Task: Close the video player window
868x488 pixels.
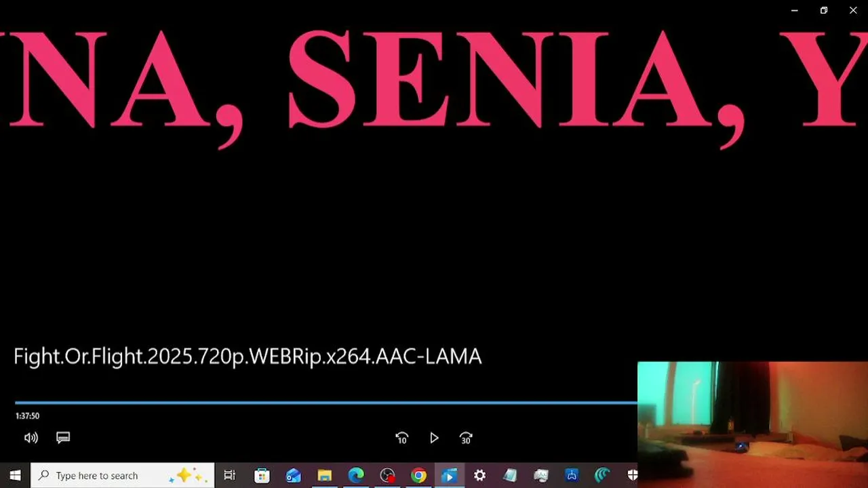Action: pos(853,10)
